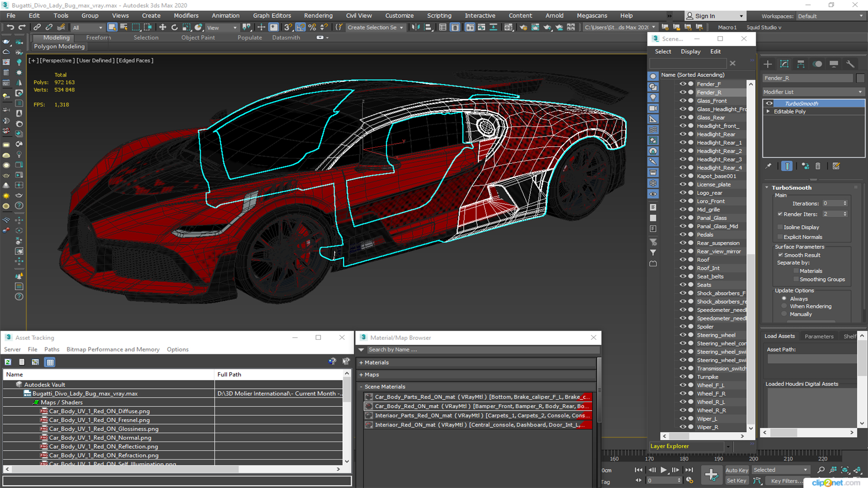Hide the Roof object via eye icon
868x488 pixels.
[x=683, y=260]
